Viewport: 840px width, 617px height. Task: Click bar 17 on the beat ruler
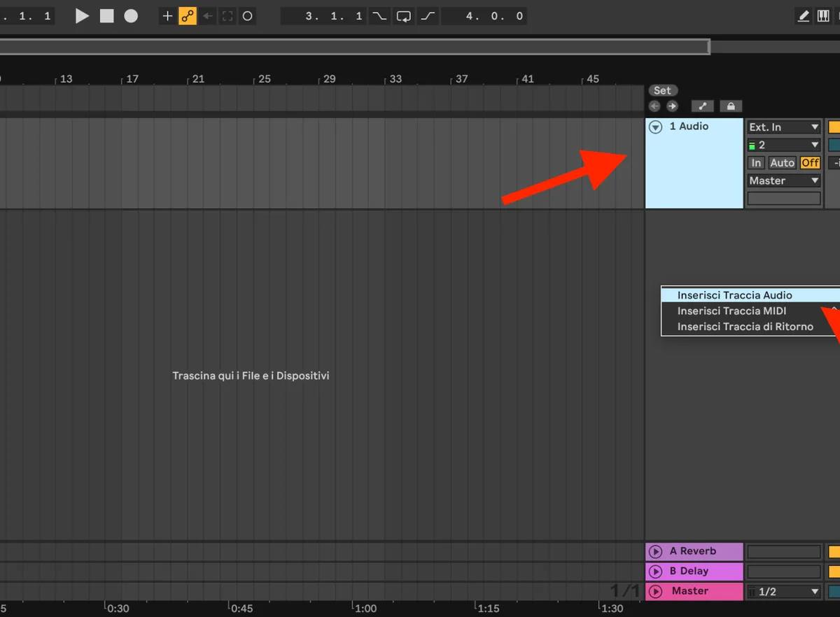tap(132, 79)
